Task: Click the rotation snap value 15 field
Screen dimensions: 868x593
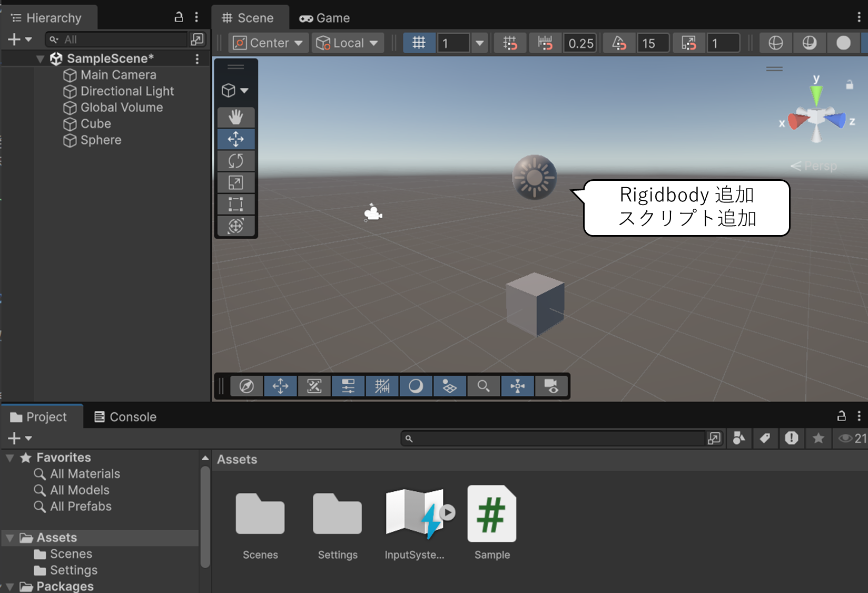Action: point(653,43)
